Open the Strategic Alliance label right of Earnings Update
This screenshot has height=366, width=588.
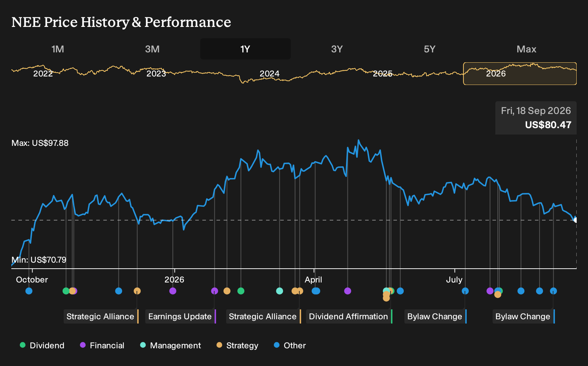pyautogui.click(x=264, y=316)
